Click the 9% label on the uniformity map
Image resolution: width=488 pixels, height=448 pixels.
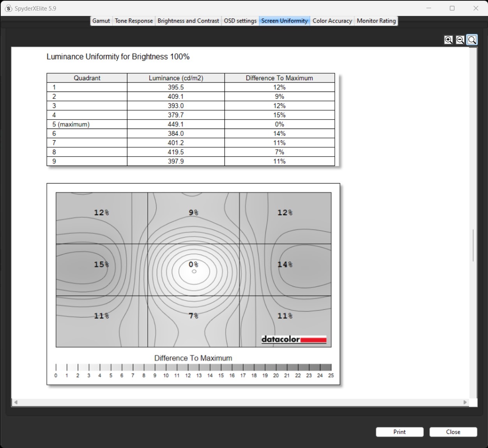click(194, 213)
